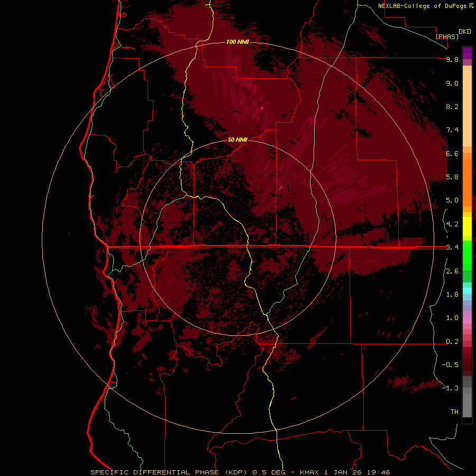The width and height of the screenshot is (476, 476).
Task: Click the 2.6 scale value
Action: (452, 271)
